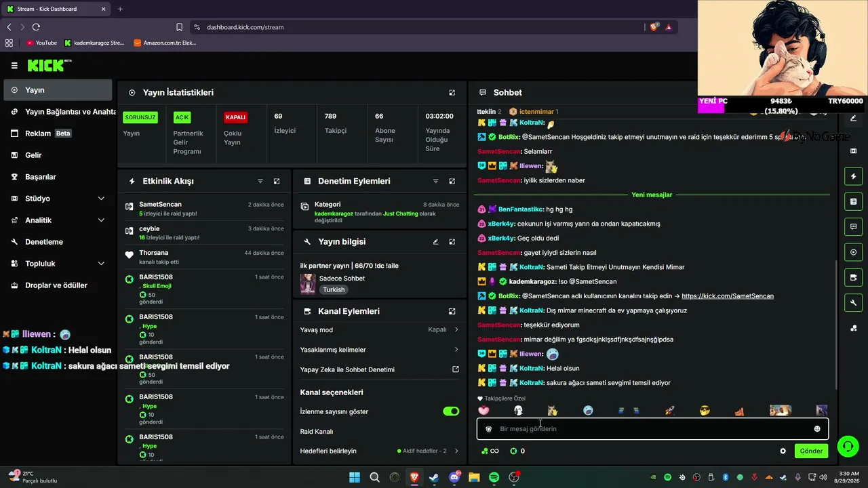Open Yavaş mod settings chevron
This screenshot has height=488, width=868.
456,329
